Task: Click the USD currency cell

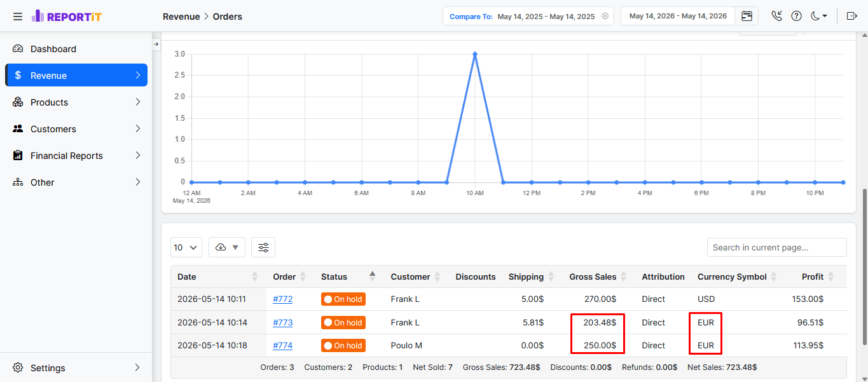Action: point(706,299)
